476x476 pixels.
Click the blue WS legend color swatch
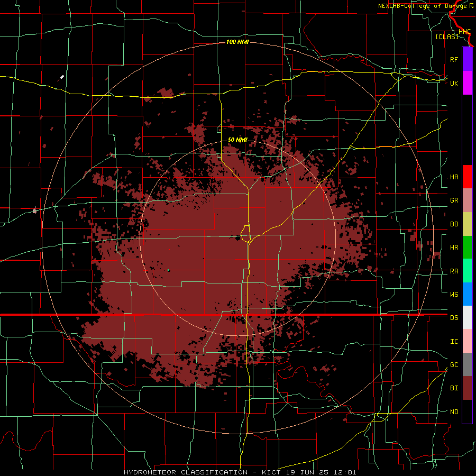point(467,294)
